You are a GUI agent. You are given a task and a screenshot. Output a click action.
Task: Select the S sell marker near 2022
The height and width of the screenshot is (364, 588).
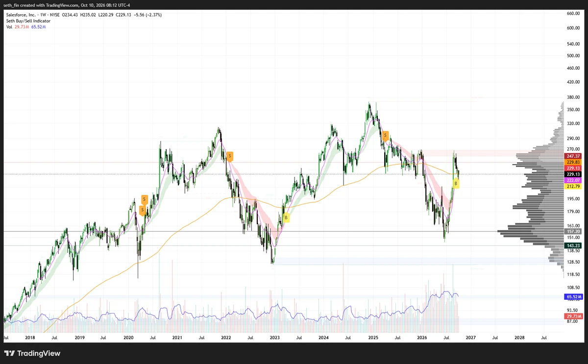(x=230, y=156)
